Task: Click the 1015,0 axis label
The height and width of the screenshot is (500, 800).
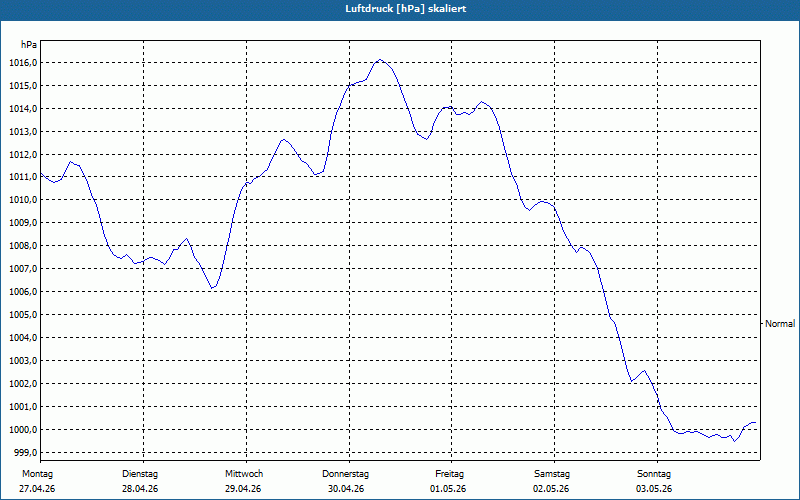Action: coord(23,86)
